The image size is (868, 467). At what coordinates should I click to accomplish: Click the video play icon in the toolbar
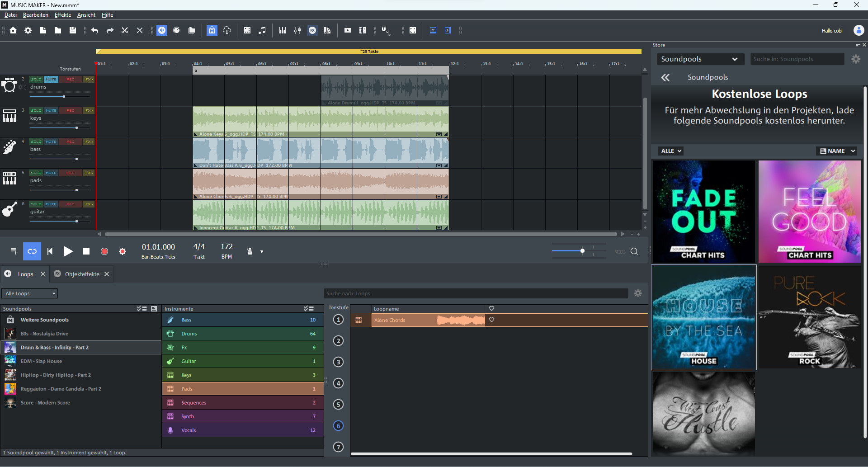coord(348,30)
